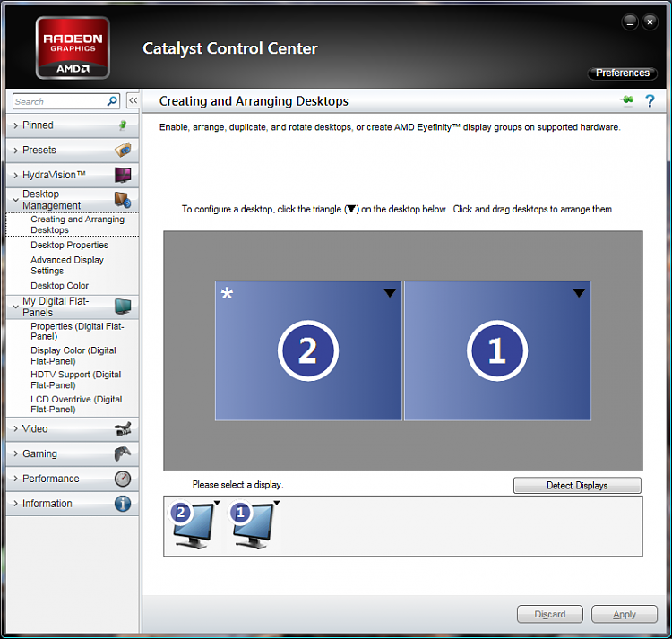Image resolution: width=672 pixels, height=639 pixels.
Task: Open Advanced Display Settings page
Action: 67,265
